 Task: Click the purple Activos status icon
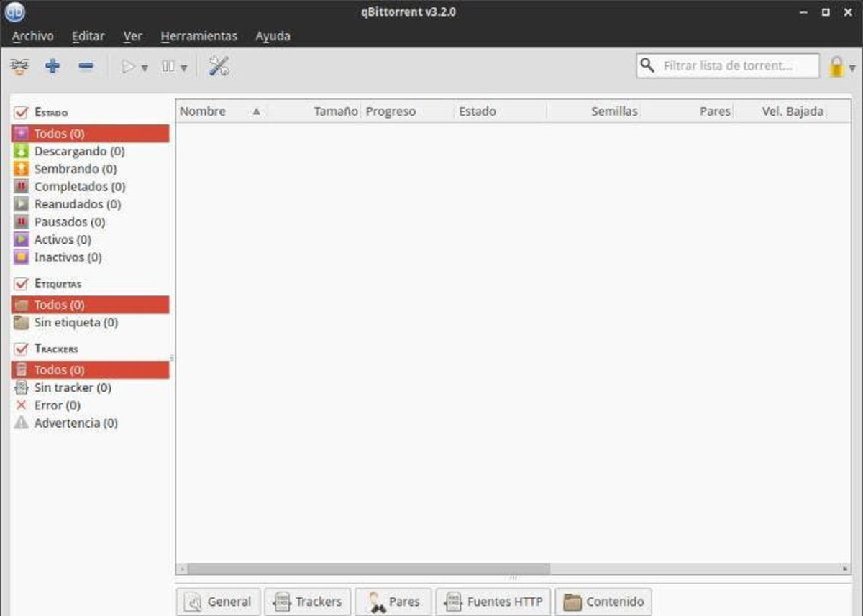(x=22, y=239)
